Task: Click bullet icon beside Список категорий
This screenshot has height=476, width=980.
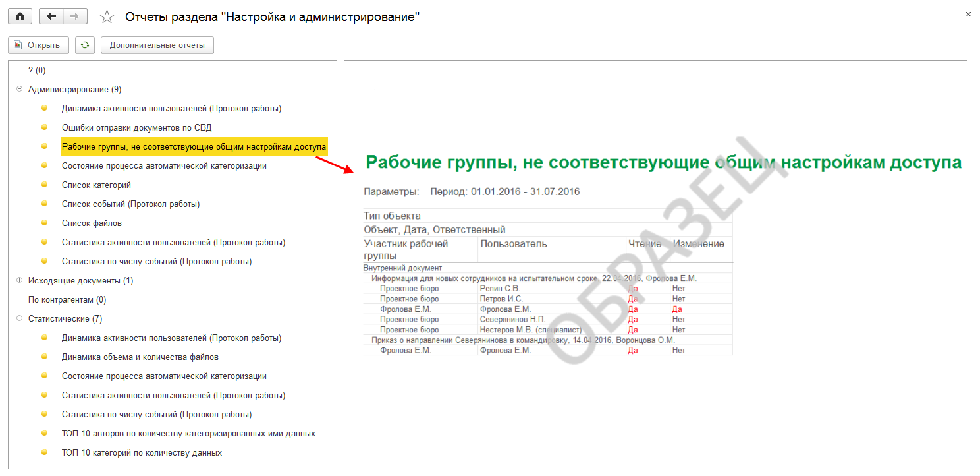Action: click(x=45, y=184)
